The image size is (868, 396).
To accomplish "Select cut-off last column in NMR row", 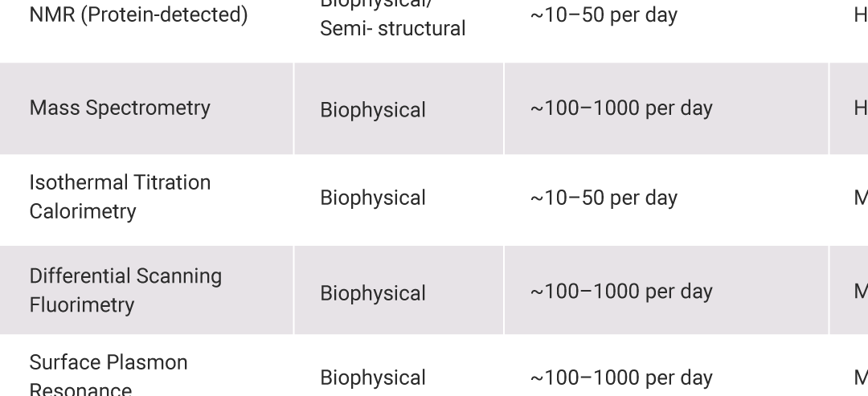I will click(861, 15).
